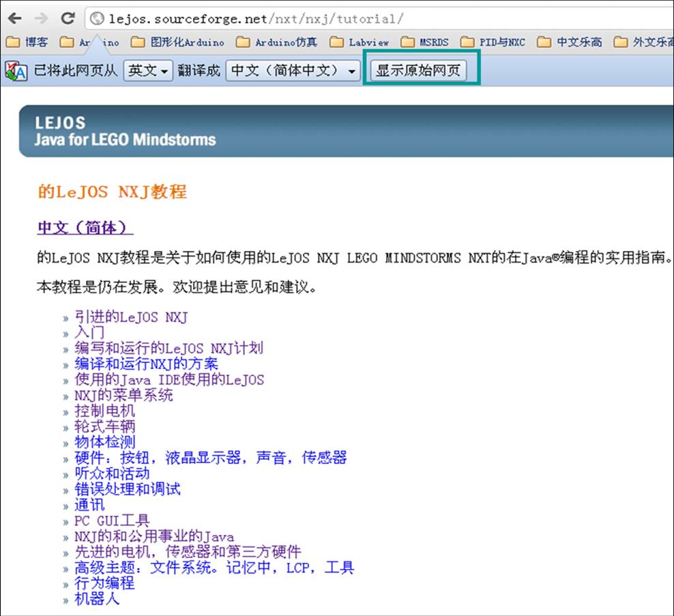
Task: Open the 中文（简体） link
Action: pyautogui.click(x=85, y=227)
